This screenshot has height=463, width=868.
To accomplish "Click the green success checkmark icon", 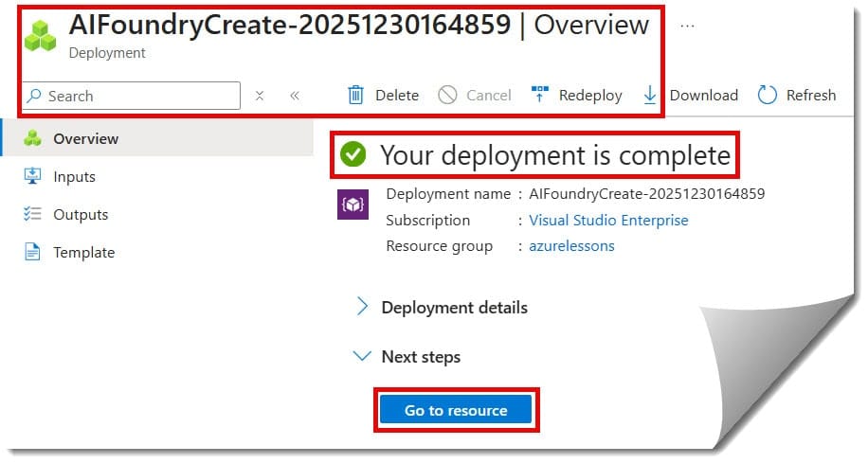I will [x=353, y=154].
